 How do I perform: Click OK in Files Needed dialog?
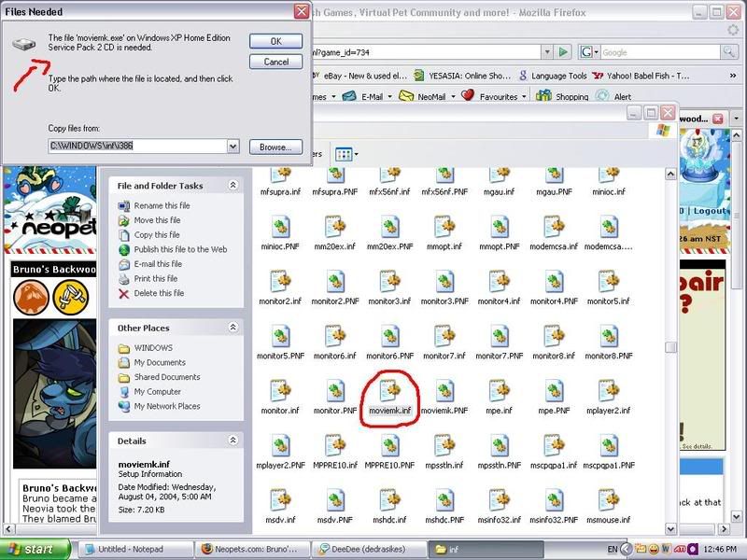pyautogui.click(x=275, y=41)
